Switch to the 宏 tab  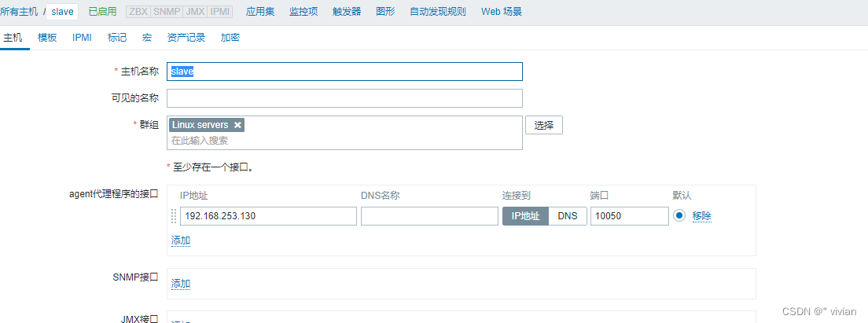[147, 38]
